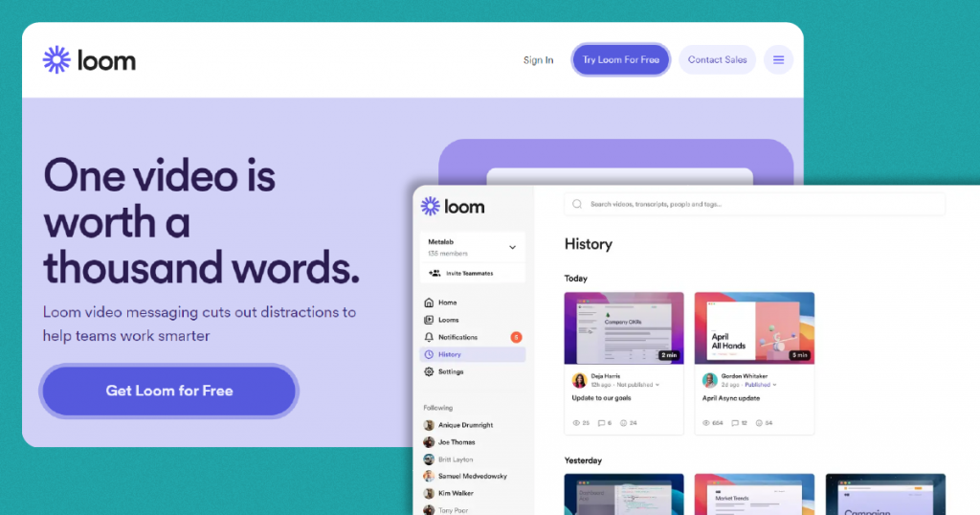
Task: Click Joe Thomas's avatar in Following
Action: click(x=429, y=442)
